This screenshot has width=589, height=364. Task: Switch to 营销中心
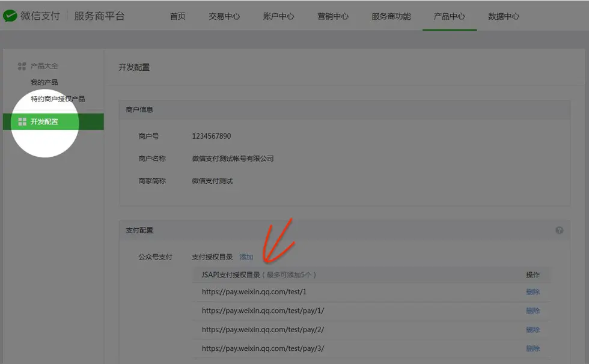coord(334,16)
